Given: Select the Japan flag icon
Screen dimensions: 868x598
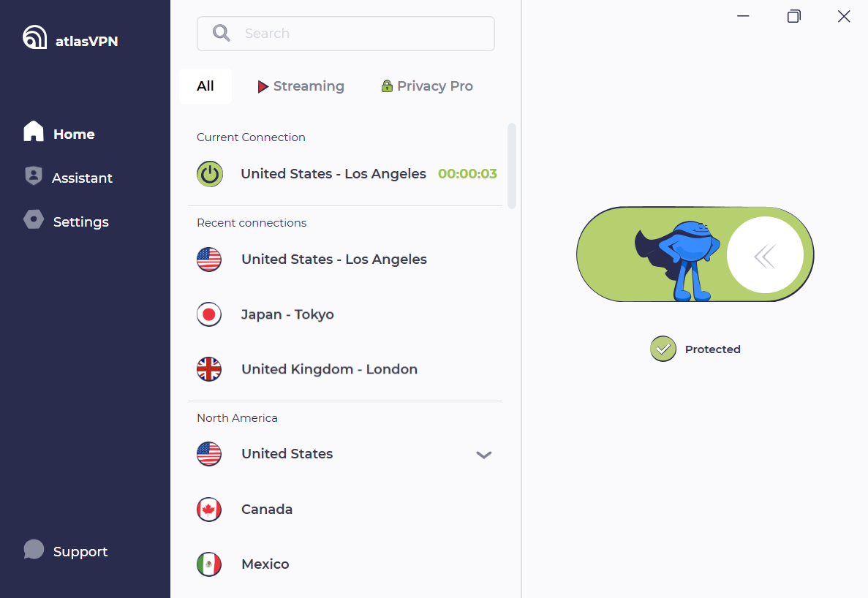Looking at the screenshot, I should (209, 314).
